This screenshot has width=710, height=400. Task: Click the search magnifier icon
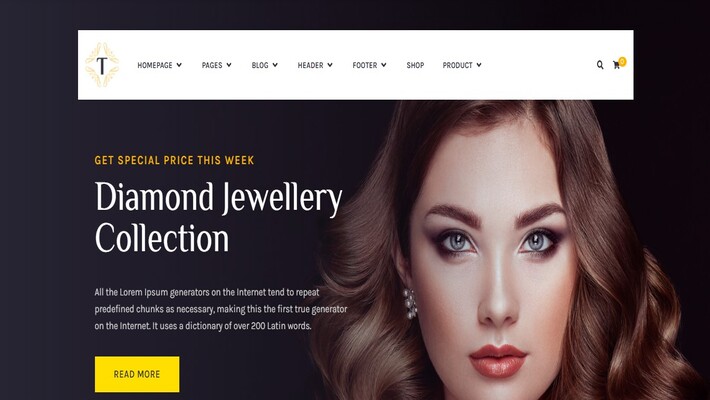coord(600,65)
